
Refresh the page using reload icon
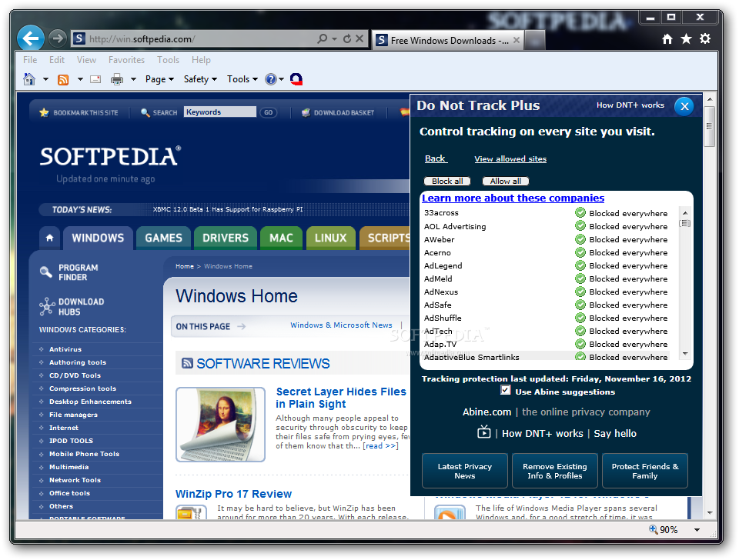pyautogui.click(x=347, y=38)
